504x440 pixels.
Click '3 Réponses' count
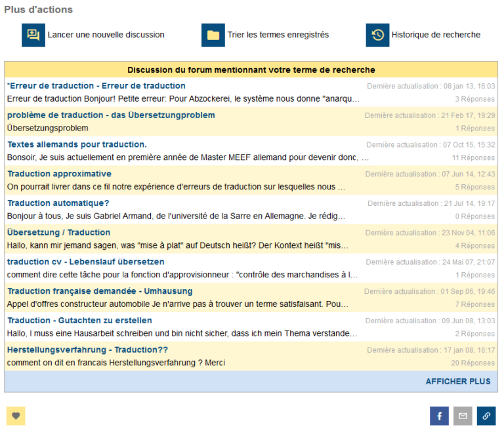475,99
